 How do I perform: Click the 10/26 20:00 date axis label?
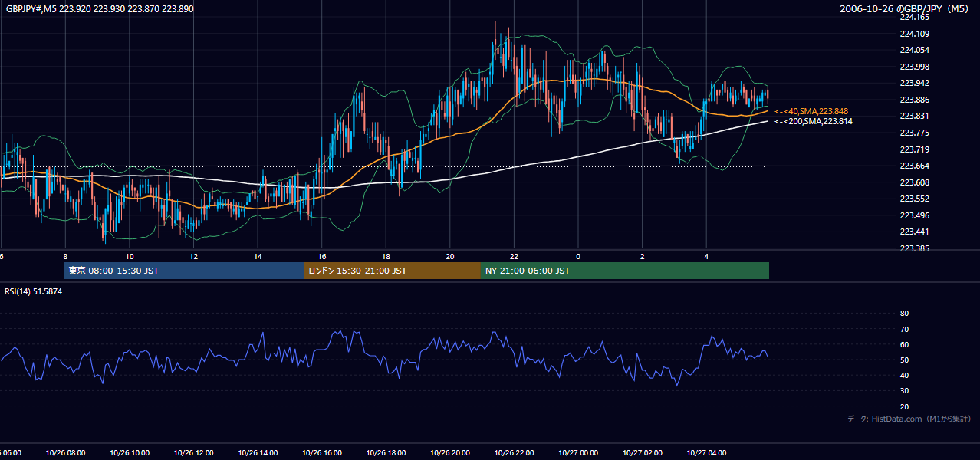coord(450,453)
